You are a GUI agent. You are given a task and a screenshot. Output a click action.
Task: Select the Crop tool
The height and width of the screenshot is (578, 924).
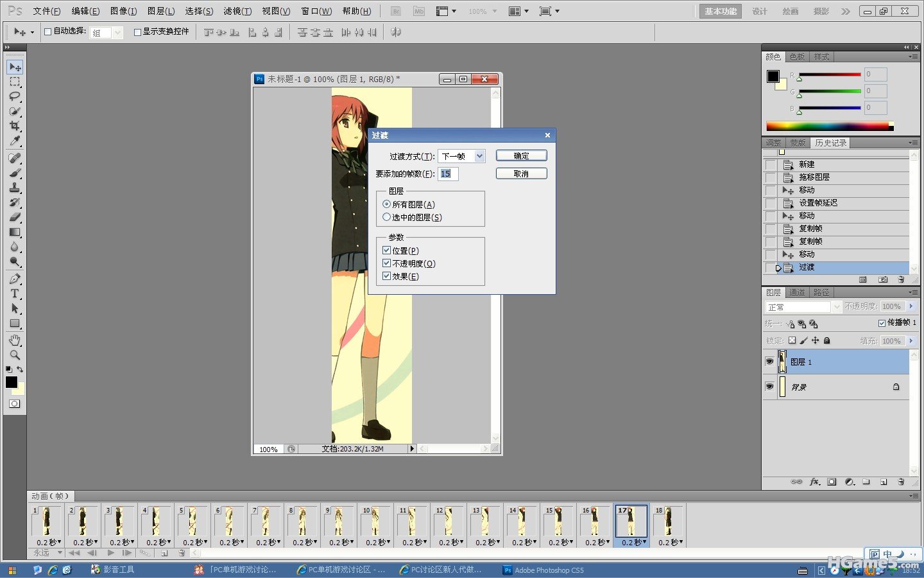click(x=15, y=127)
